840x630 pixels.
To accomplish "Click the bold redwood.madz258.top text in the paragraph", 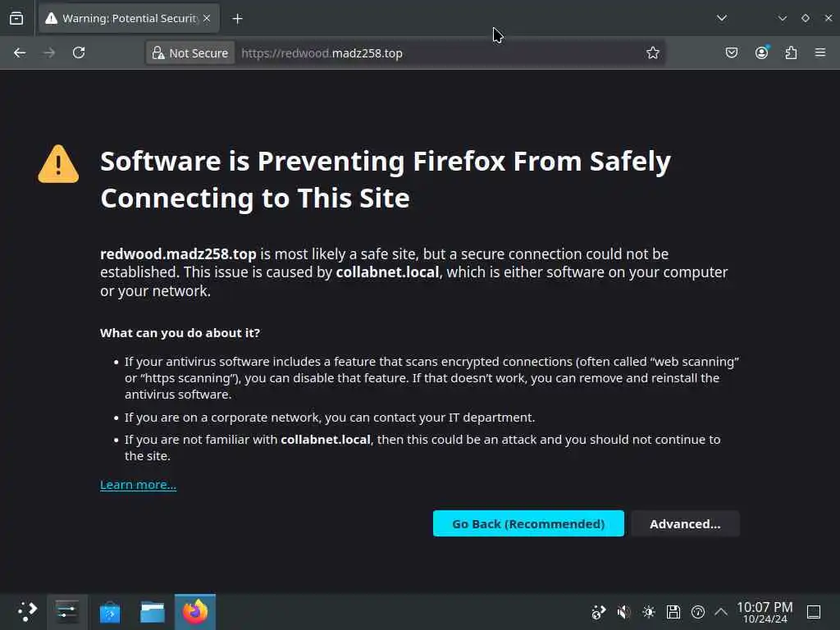I will 178,254.
